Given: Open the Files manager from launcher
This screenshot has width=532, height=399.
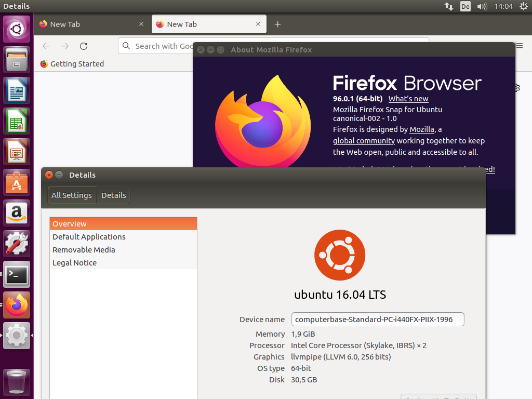Looking at the screenshot, I should point(17,60).
